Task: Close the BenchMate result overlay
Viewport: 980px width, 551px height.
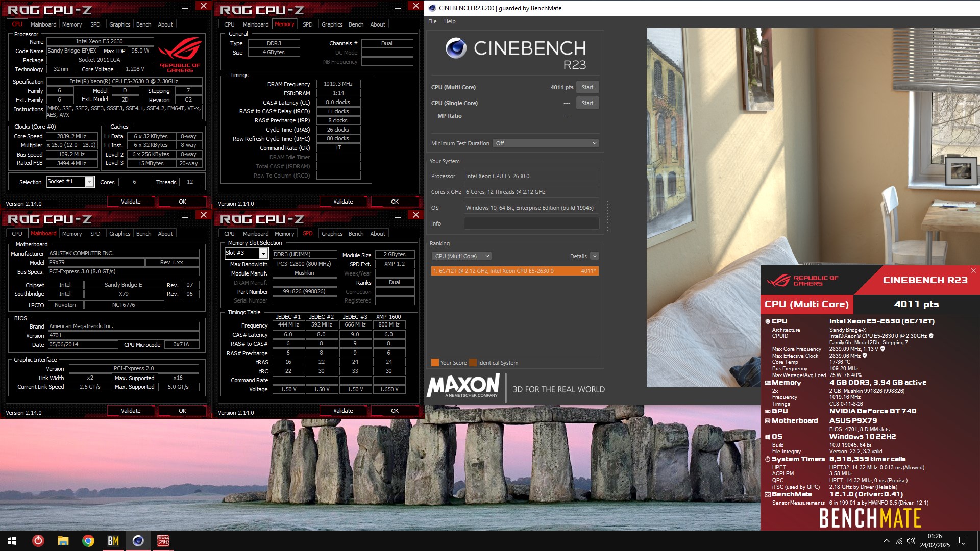Action: pos(973,271)
